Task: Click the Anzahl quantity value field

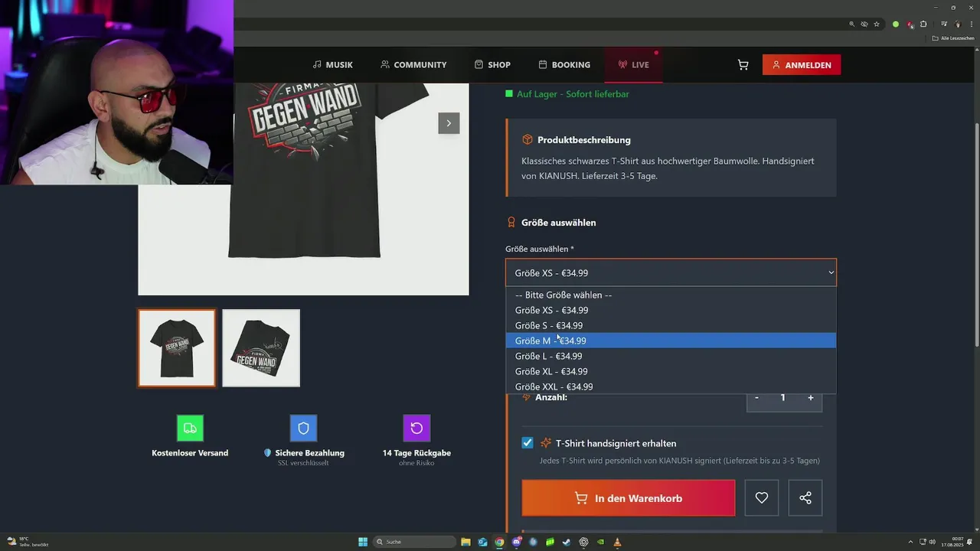Action: [783, 398]
